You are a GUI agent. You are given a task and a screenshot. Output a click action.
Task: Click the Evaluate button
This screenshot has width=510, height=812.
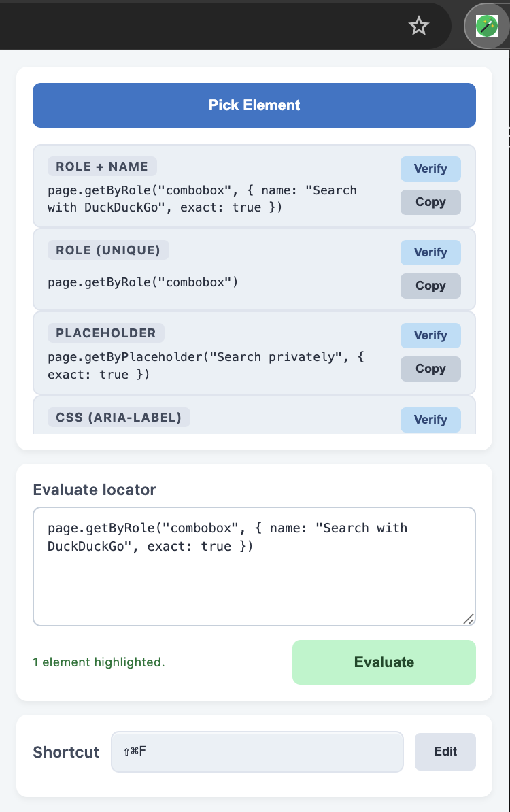click(x=384, y=662)
